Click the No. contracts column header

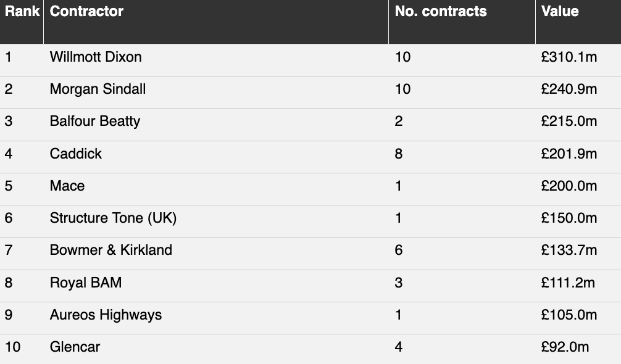pyautogui.click(x=441, y=12)
